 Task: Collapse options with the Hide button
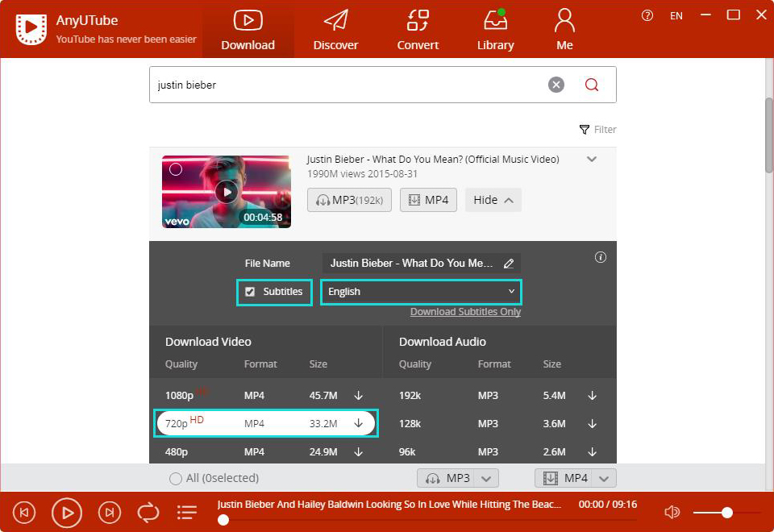(x=493, y=200)
